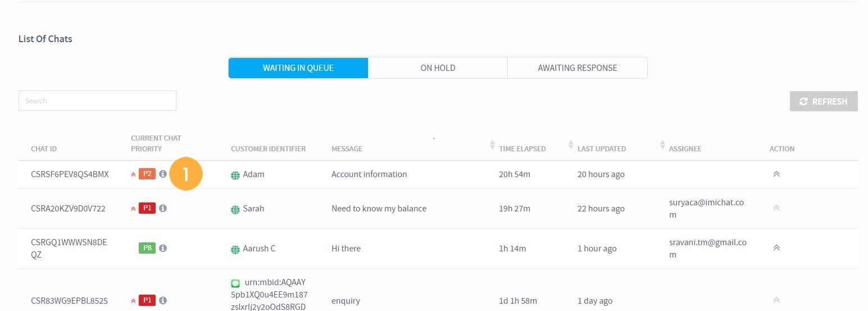Click red priority arrows in Sarah's row
Screen dimensions: 868x311
133,209
